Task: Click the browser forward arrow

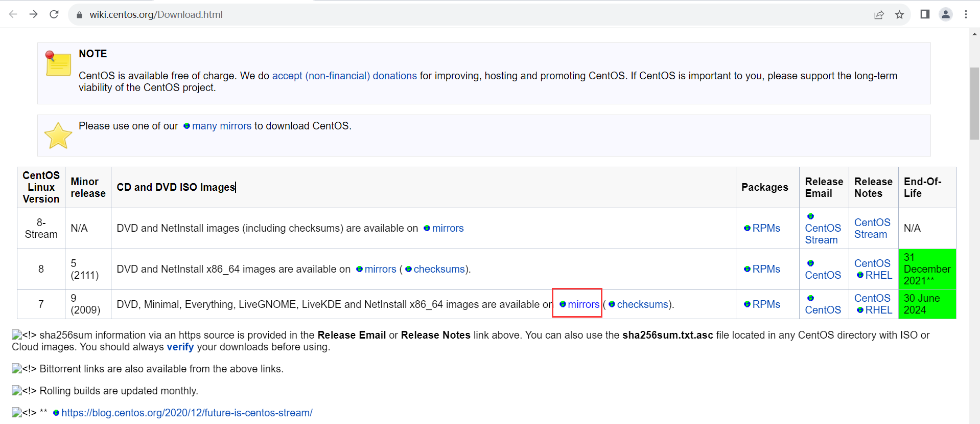Action: 34,14
